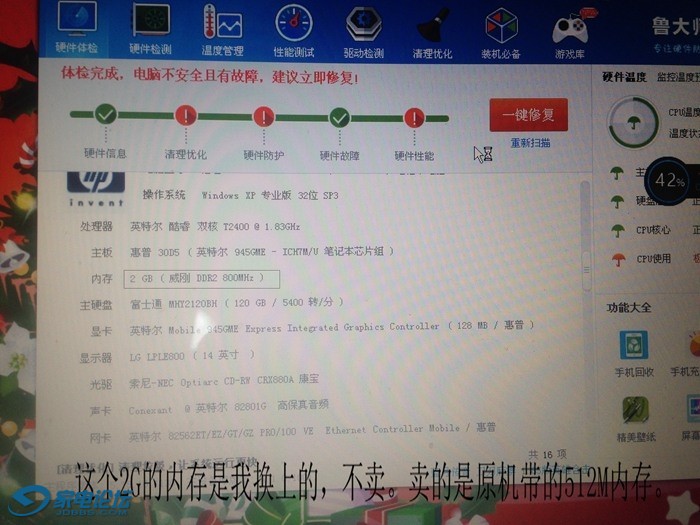This screenshot has height=525, width=700.
Task: Click the 重新扫描 rescan link
Action: 530,143
